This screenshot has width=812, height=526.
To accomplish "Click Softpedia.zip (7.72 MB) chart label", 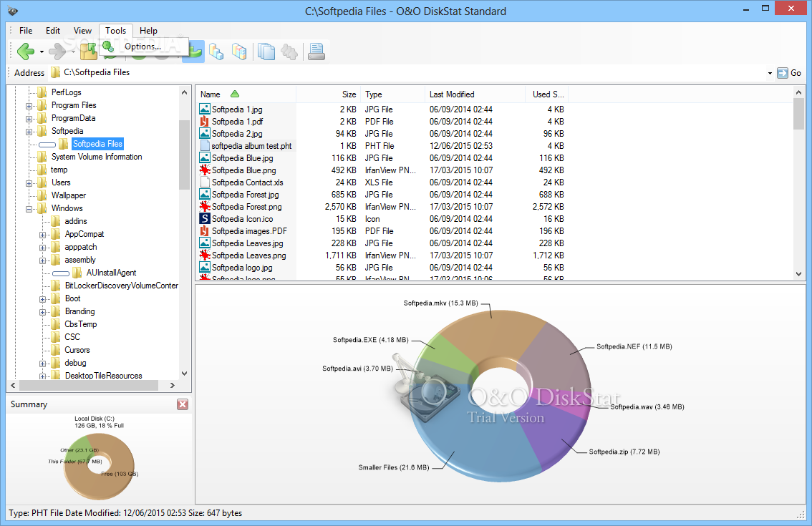I will pyautogui.click(x=624, y=452).
